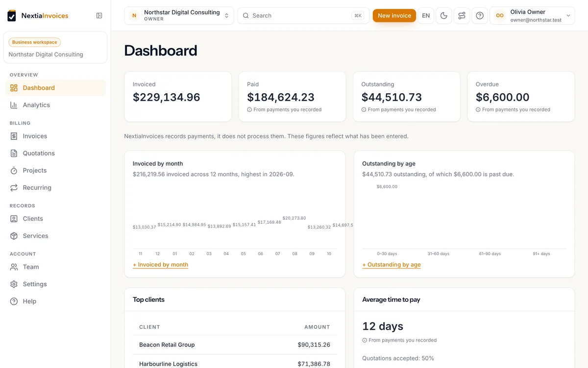This screenshot has height=368, width=588.
Task: Open display preferences sliders icon in top bar
Action: tap(462, 16)
